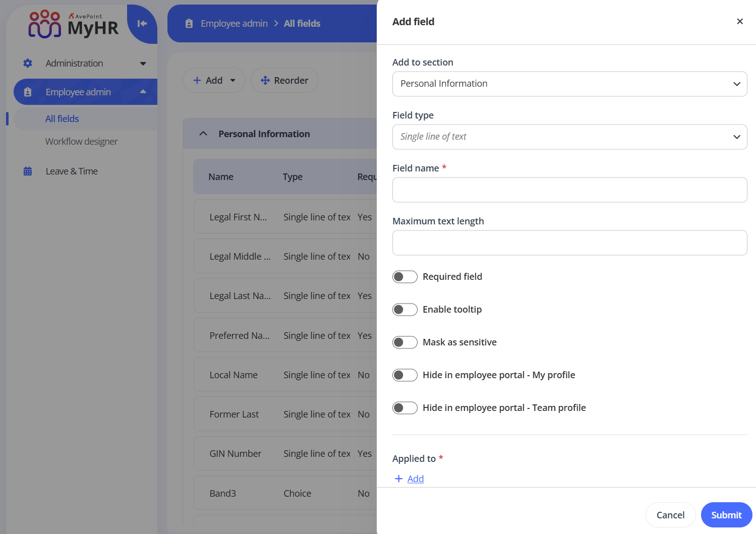Viewport: 756px width, 534px height.
Task: Close the Add field panel
Action: tap(740, 21)
